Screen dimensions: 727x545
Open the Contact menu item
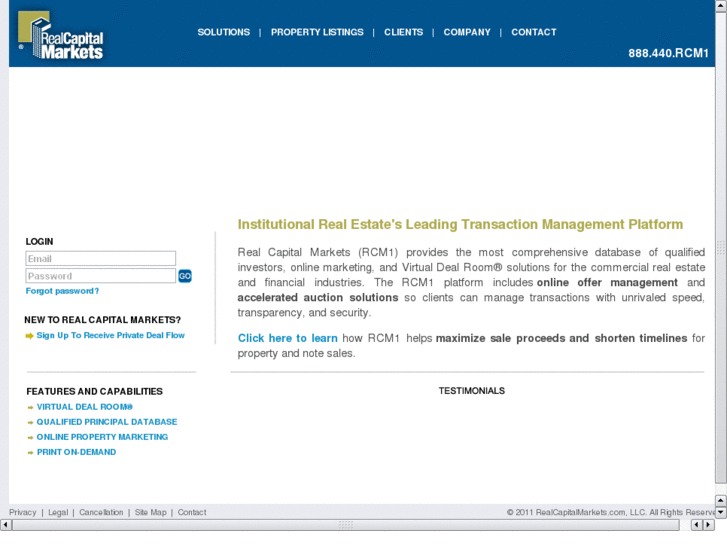pos(534,32)
